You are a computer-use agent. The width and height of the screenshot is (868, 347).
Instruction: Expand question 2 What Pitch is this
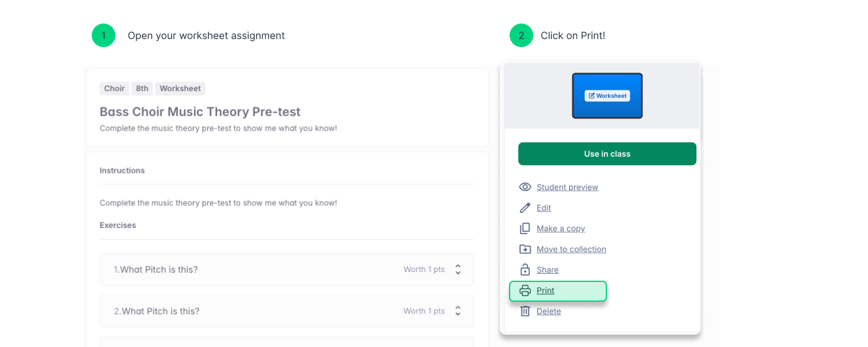click(x=458, y=311)
